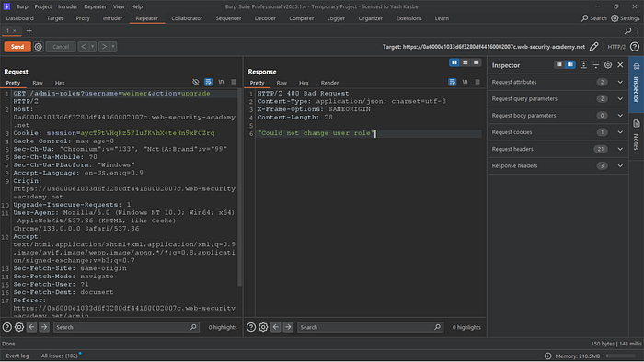This screenshot has width=644, height=362.
Task: Toggle response show newline characters
Action: click(x=465, y=82)
